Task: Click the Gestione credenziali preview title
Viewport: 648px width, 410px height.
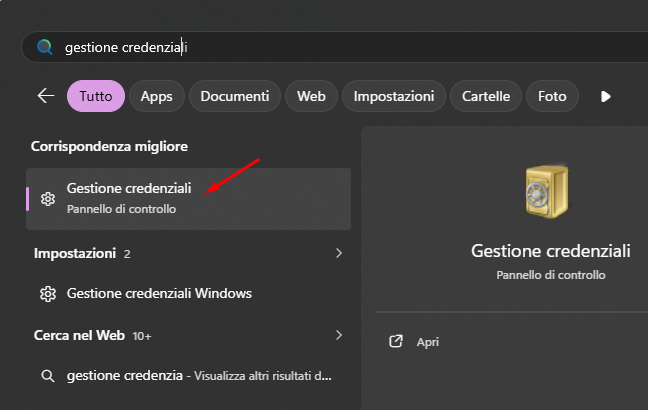Action: 551,251
